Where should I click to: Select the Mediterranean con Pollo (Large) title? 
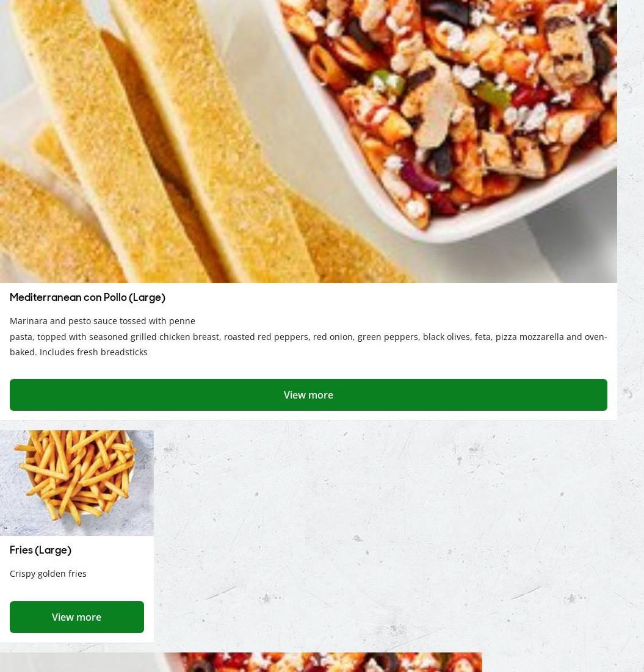tap(87, 297)
